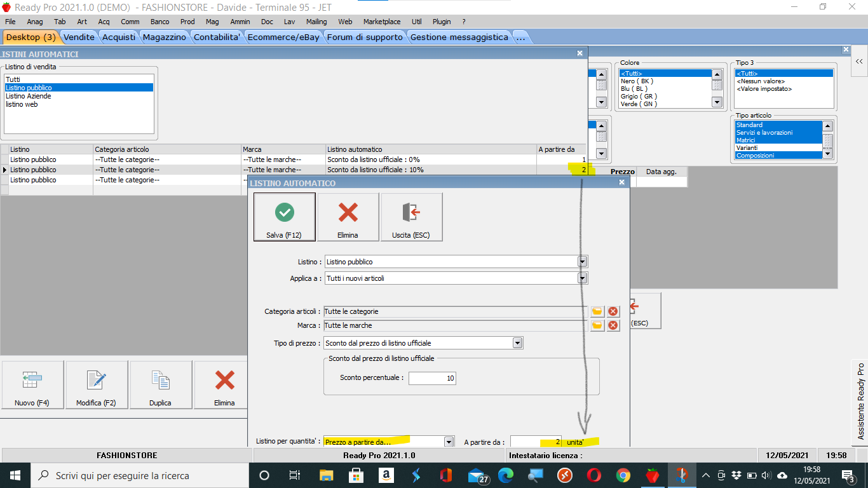Click the green checkmark Salva (F12) button
Image resolution: width=868 pixels, height=488 pixels.
pos(284,217)
